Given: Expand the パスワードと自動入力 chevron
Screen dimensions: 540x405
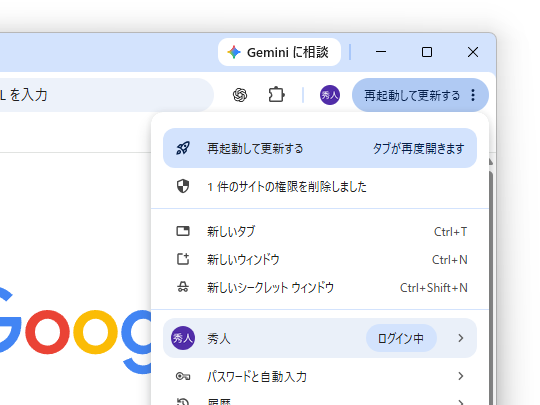Looking at the screenshot, I should point(461,376).
